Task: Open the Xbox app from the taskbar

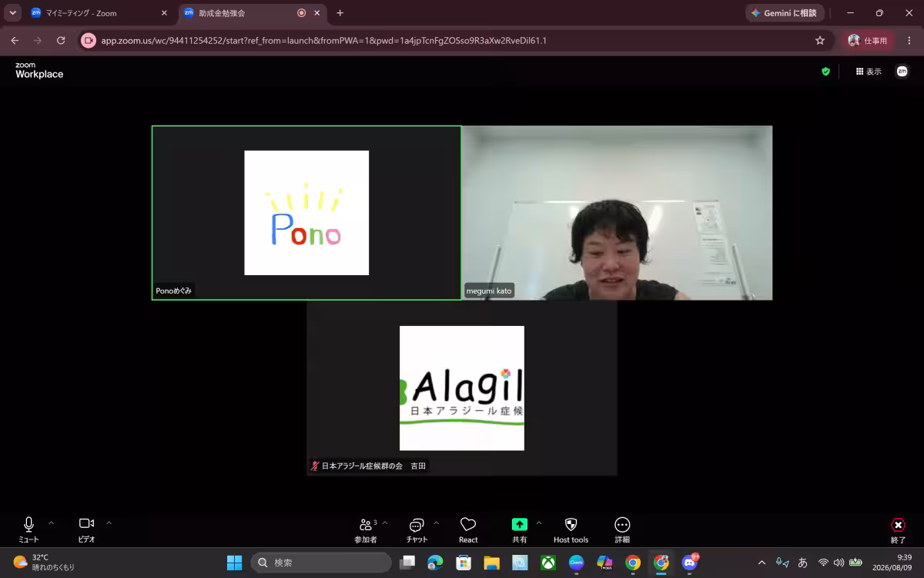Action: coord(548,563)
